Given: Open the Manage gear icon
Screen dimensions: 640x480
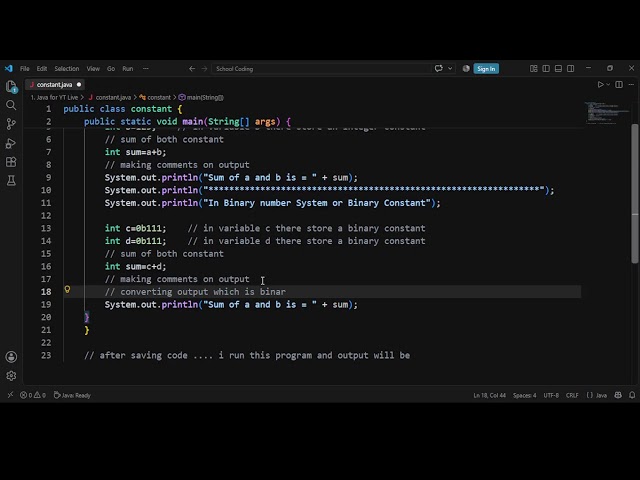Looking at the screenshot, I should [11, 376].
